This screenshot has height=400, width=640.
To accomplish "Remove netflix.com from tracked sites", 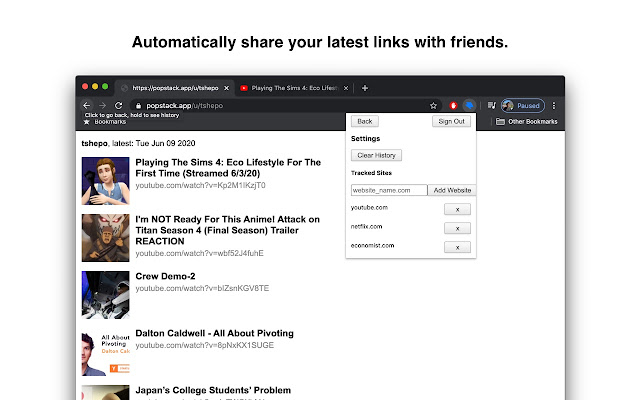I will tap(456, 228).
